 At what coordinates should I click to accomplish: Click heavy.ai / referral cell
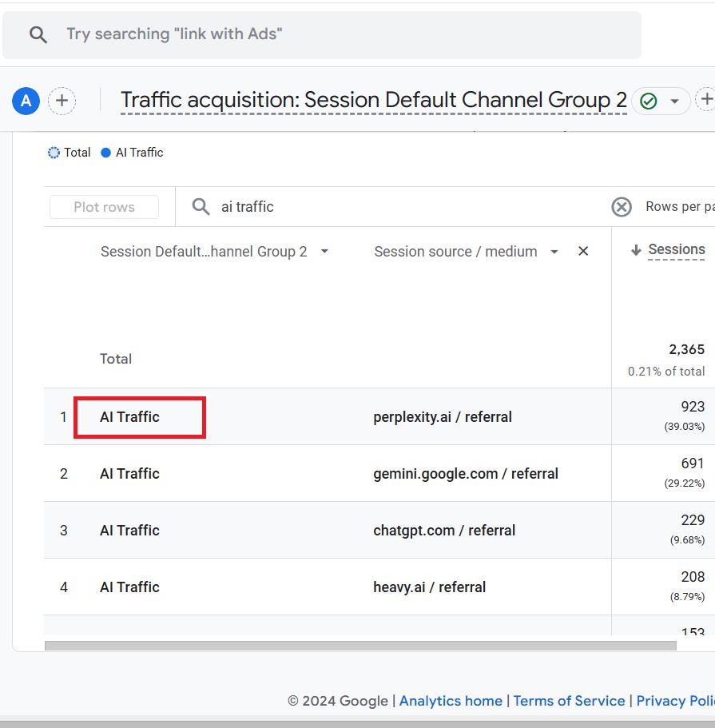[430, 587]
